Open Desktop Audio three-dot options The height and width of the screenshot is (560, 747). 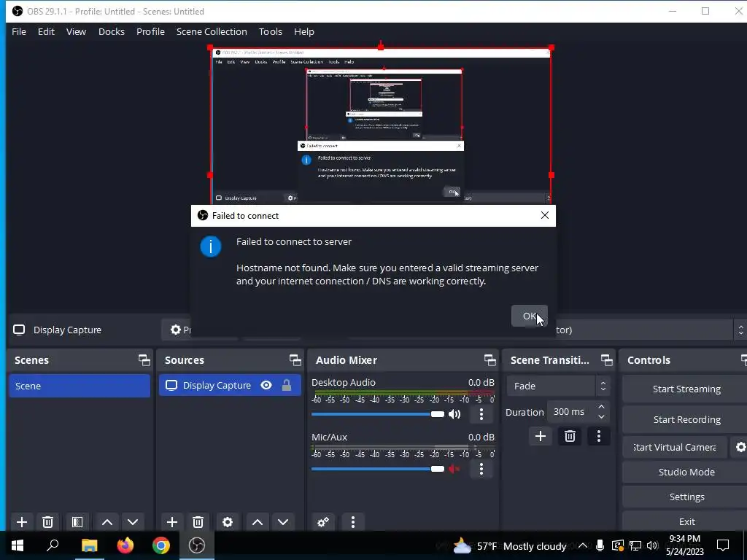click(481, 414)
